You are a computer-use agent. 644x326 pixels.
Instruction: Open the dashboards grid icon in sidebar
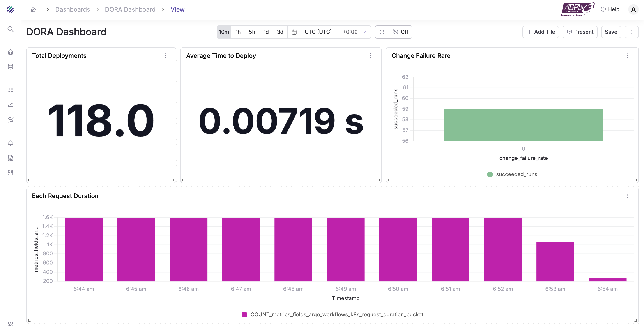click(x=10, y=173)
